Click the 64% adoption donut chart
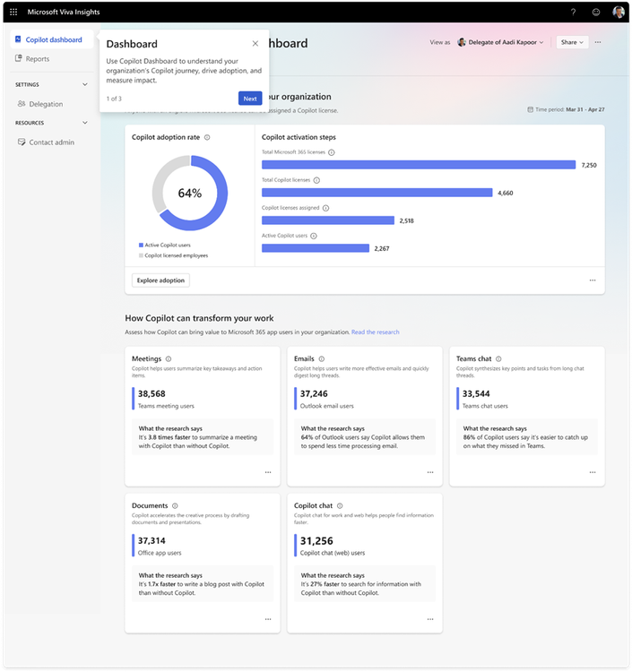Viewport: 632px width, 672px height. 190,193
